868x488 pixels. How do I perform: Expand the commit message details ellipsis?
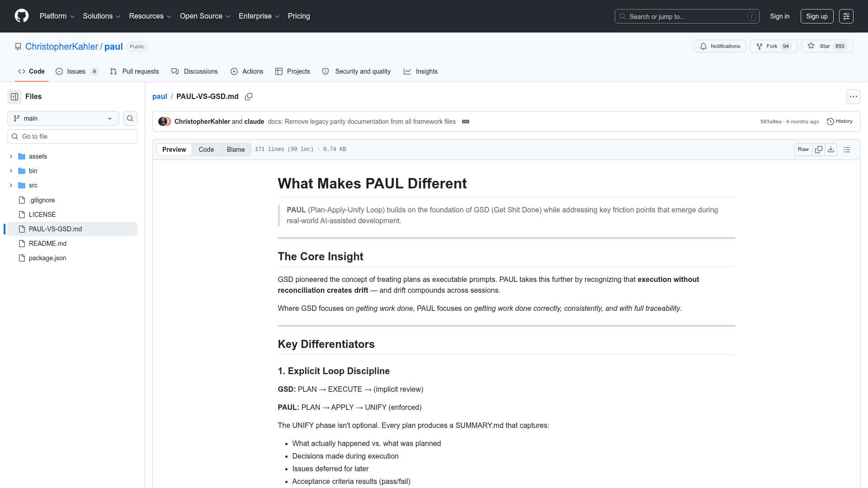(466, 122)
